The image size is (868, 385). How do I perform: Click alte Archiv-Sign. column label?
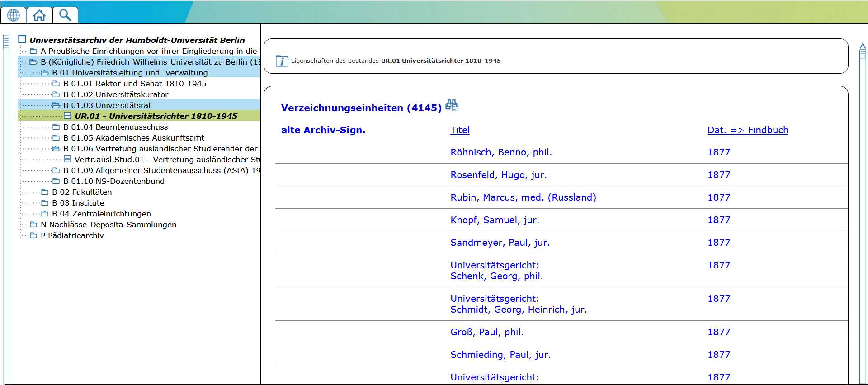click(x=323, y=130)
